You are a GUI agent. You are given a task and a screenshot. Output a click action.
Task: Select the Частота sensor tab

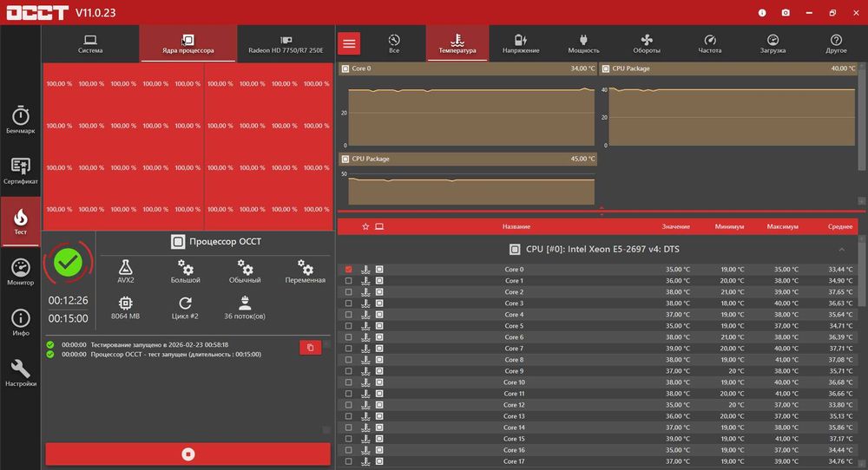pos(710,43)
